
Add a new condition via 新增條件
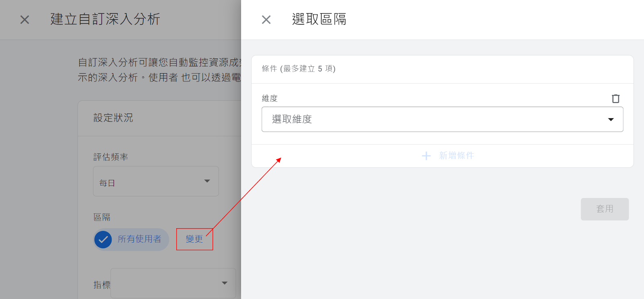(x=448, y=156)
